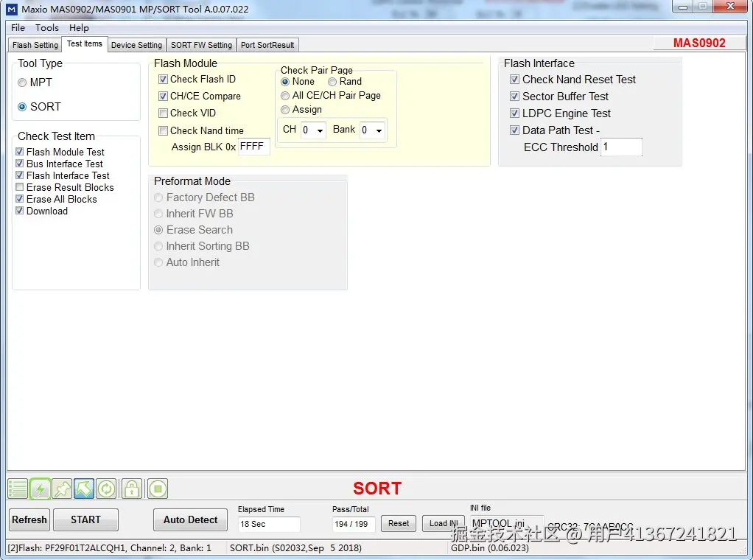
Task: Open the Bank dropdown
Action: point(372,130)
